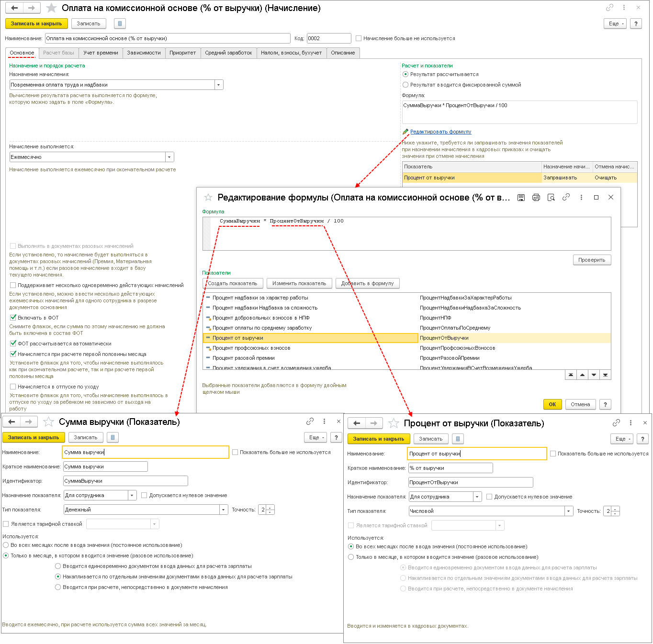Toggle Начисляется при расчете первой половины месяца
653x644 pixels.
click(x=13, y=354)
